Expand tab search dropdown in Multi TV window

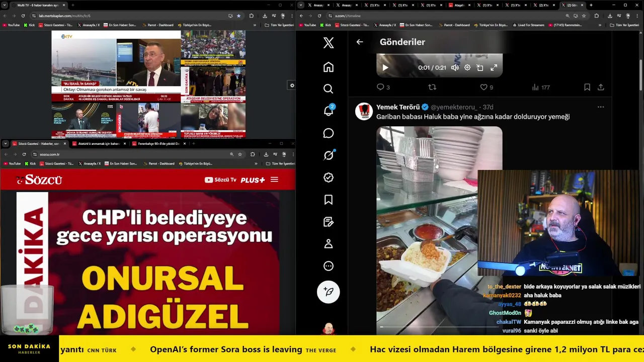(5, 5)
